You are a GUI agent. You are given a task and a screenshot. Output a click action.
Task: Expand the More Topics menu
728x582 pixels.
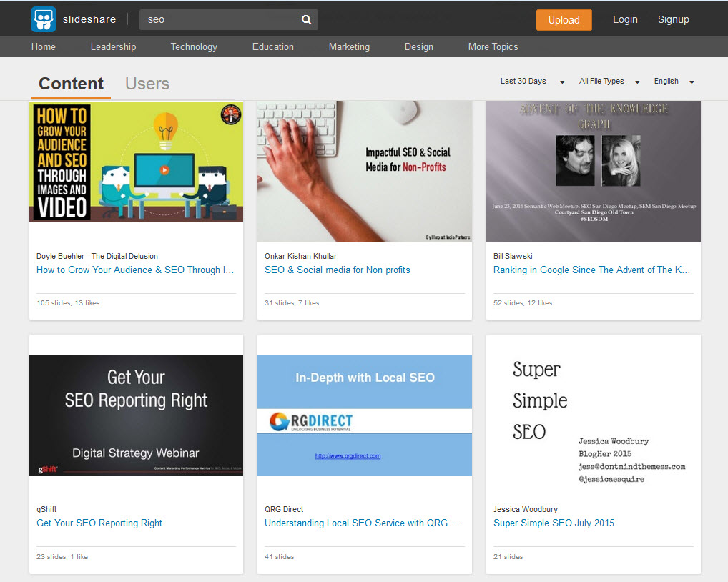point(493,47)
